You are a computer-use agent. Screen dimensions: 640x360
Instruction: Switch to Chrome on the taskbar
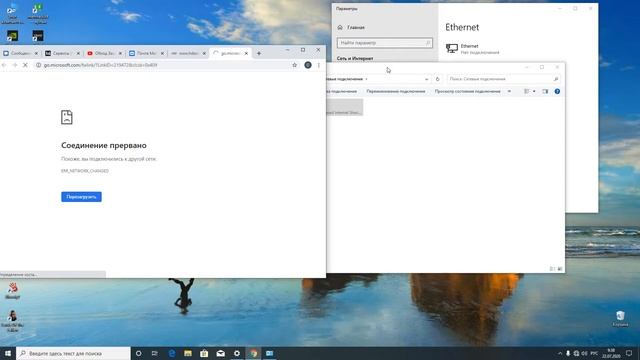[253, 353]
